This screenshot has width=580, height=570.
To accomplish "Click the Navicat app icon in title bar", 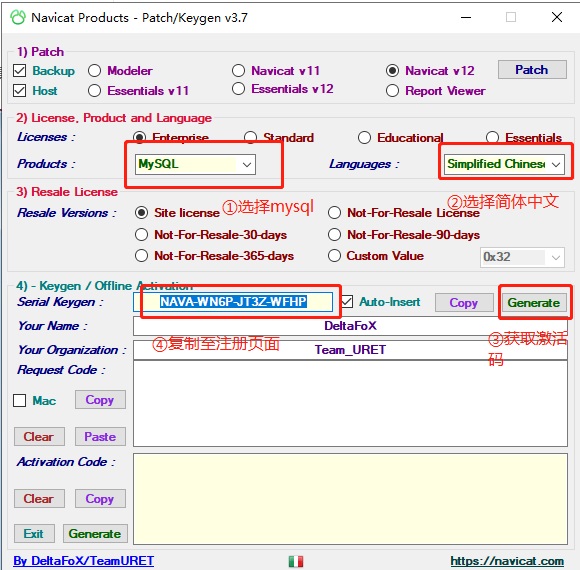I will pyautogui.click(x=17, y=17).
